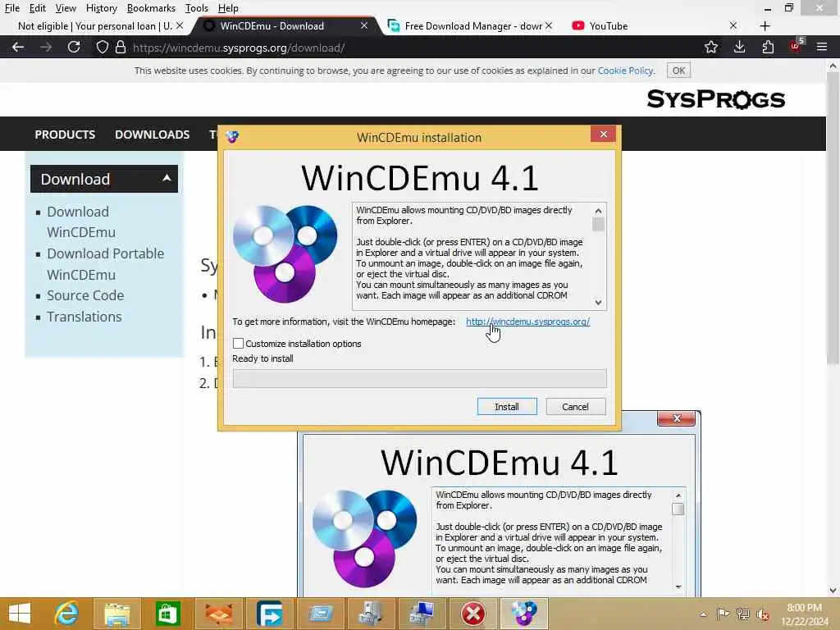The width and height of the screenshot is (840, 630).
Task: Click the red X taskbar icon
Action: [473, 614]
